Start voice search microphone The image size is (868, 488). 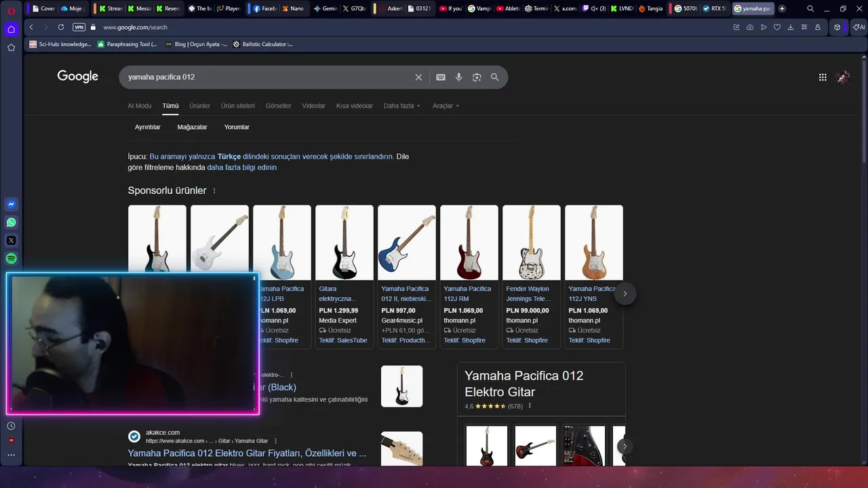[459, 77]
